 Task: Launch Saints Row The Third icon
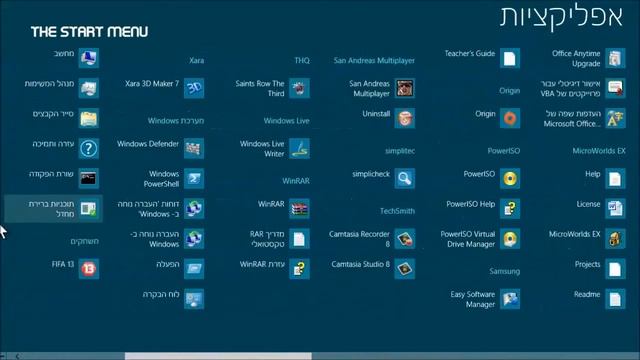(x=299, y=88)
